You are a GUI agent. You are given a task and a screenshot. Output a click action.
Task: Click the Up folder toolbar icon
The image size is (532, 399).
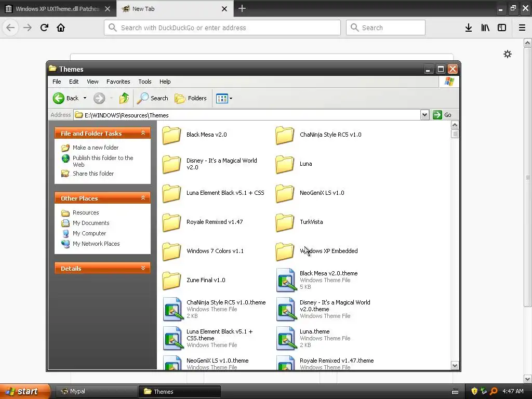click(124, 98)
